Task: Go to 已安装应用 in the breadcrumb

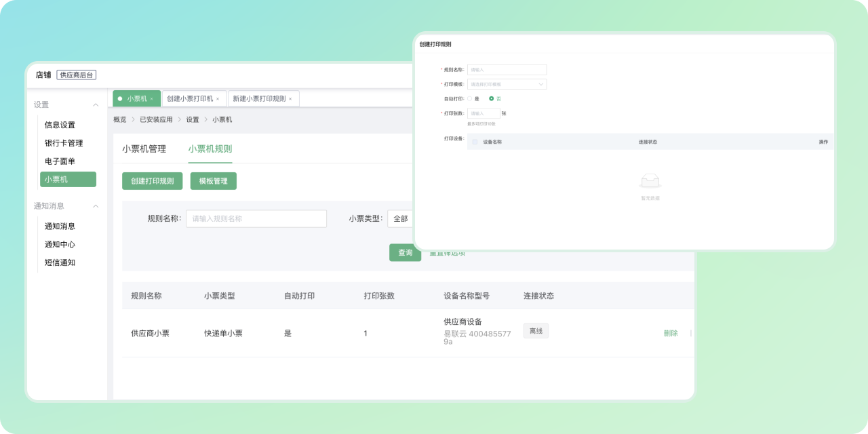Action: [156, 119]
